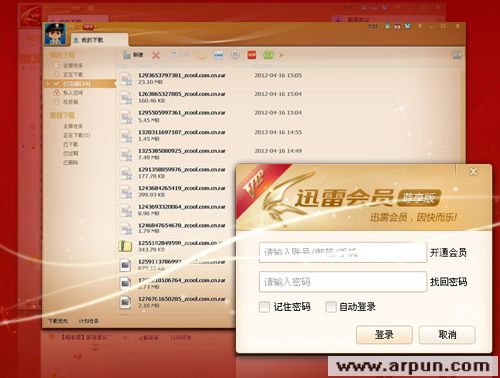Viewport: 500px width, 378px height.
Task: Open 垃圾箱 in the sidebar
Action: [x=70, y=102]
